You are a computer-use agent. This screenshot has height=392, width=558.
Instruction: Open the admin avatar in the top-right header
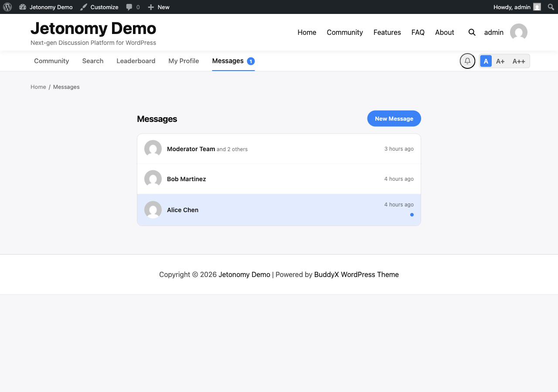519,32
